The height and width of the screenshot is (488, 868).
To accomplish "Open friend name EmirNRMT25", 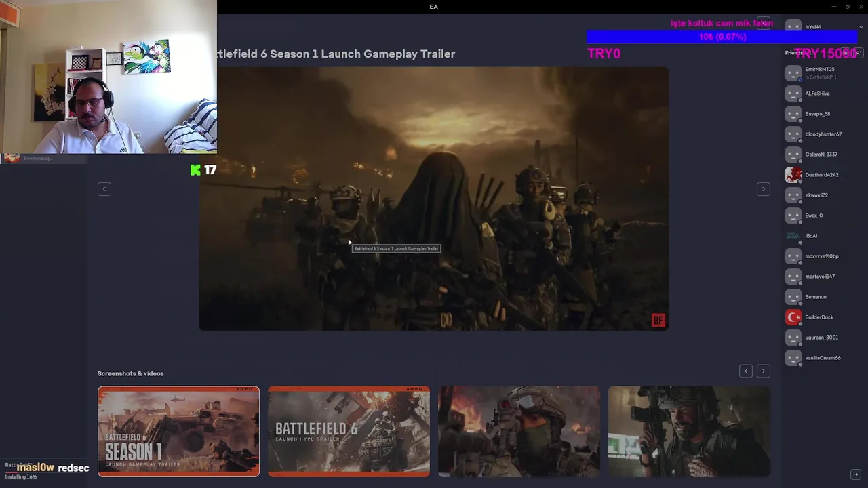I will pyautogui.click(x=819, y=70).
